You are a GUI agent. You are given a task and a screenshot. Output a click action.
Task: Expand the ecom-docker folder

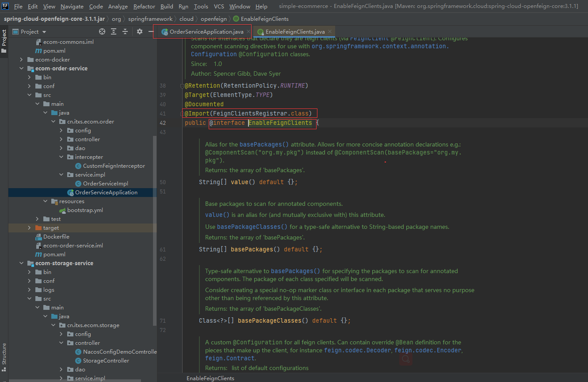(22, 60)
